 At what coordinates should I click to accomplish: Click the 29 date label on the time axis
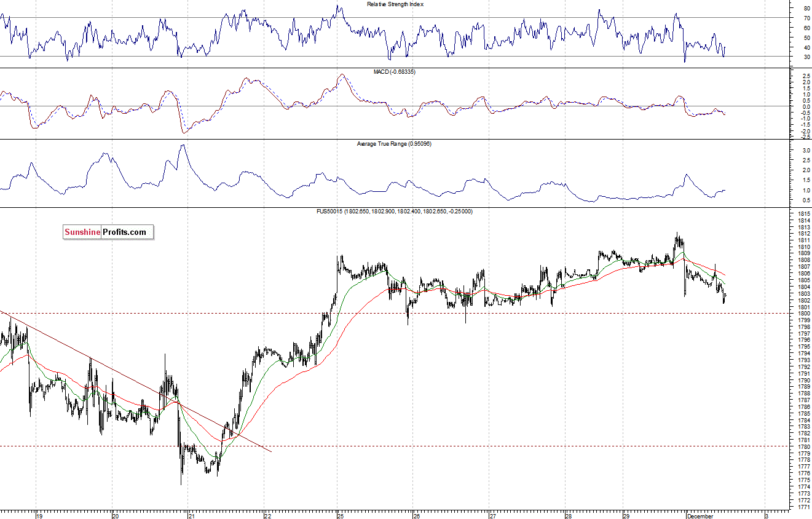click(x=626, y=515)
